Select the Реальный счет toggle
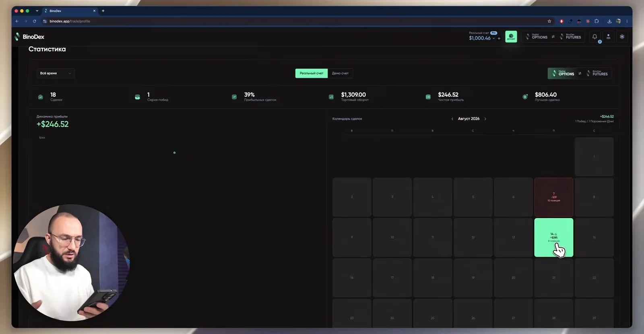Viewport: 644px width, 334px height. 312,73
